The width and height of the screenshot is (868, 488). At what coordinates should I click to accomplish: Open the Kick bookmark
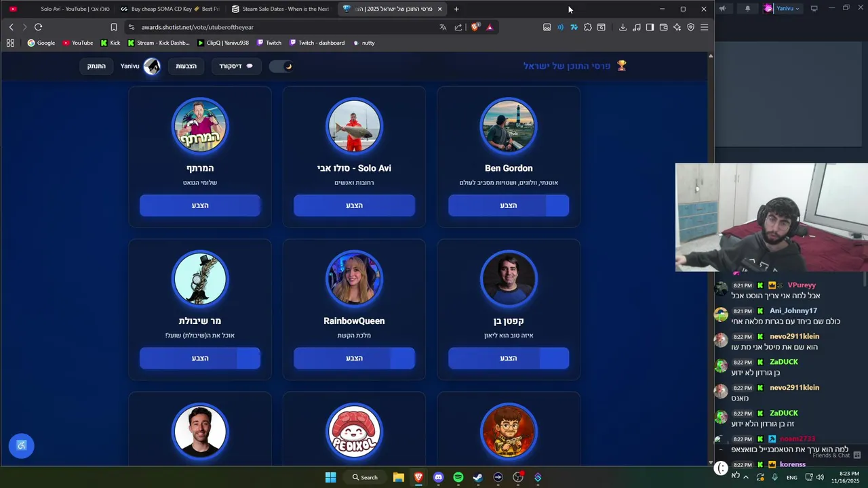pos(110,43)
